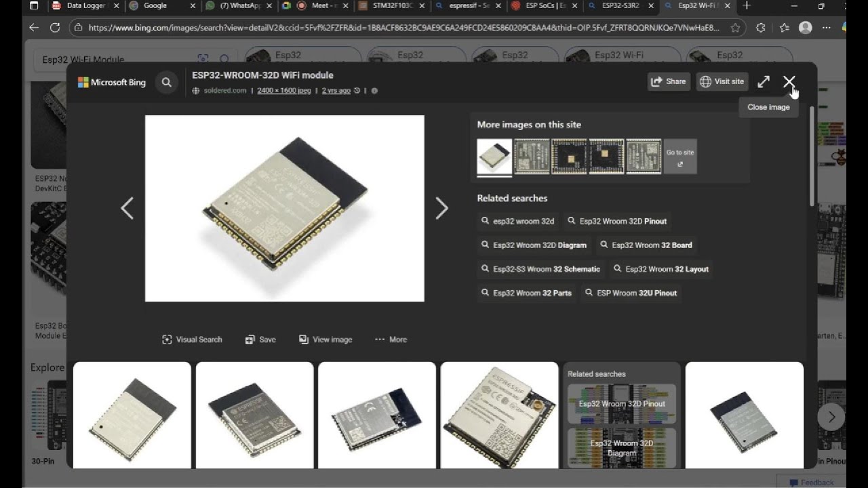The image size is (868, 488).
Task: Close the image detail view
Action: click(x=789, y=81)
